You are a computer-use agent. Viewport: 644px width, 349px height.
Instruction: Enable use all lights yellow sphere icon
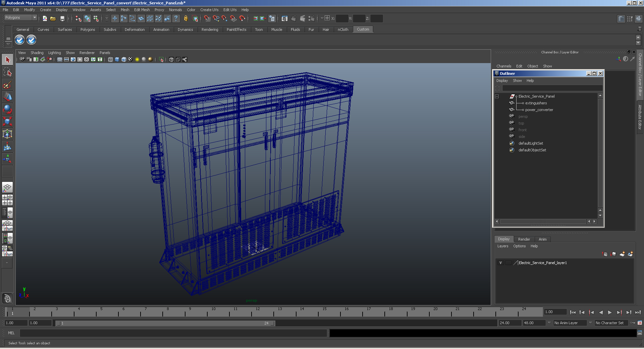pyautogui.click(x=137, y=59)
